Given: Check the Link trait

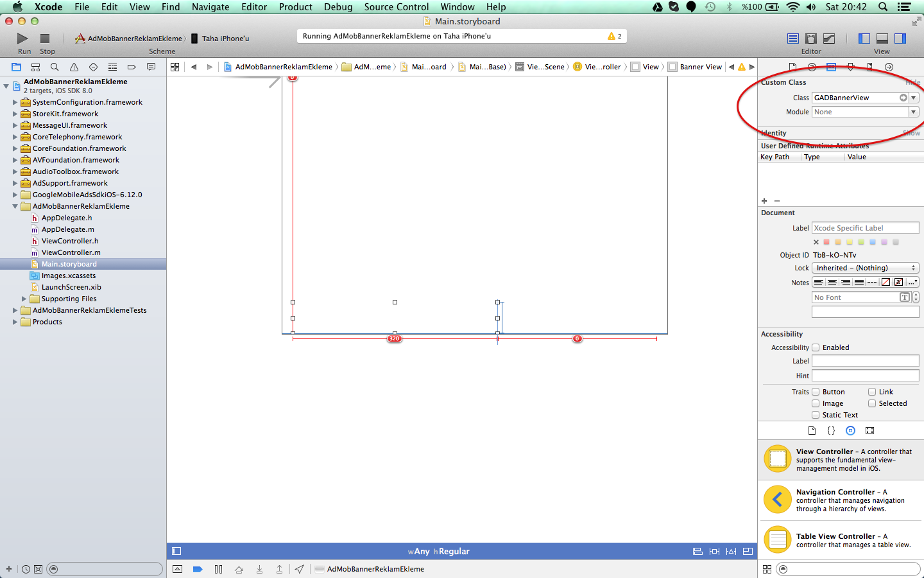Looking at the screenshot, I should [872, 392].
